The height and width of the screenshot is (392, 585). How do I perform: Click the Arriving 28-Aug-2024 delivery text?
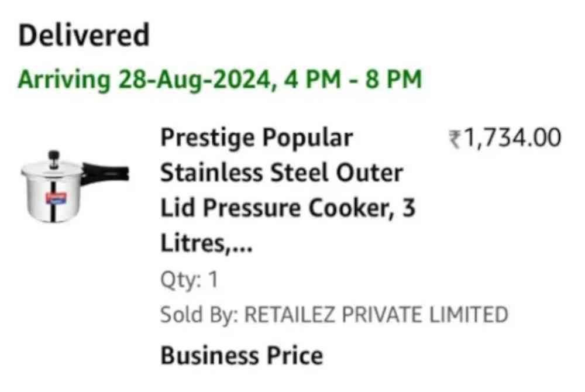[x=219, y=79]
